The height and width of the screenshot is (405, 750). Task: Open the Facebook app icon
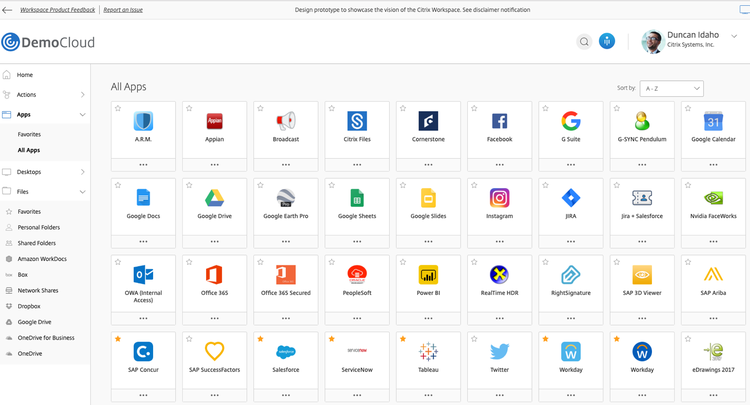(x=499, y=121)
